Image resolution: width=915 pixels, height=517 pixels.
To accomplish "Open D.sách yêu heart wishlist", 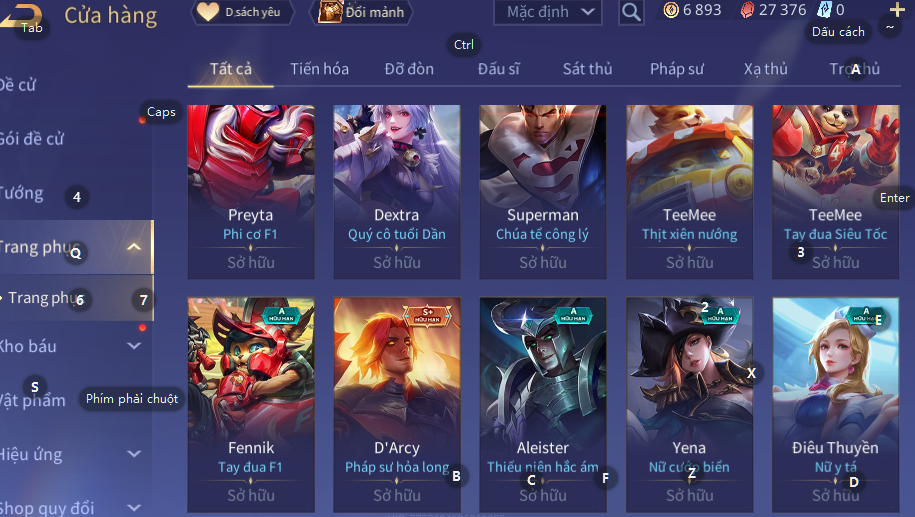I will click(x=242, y=12).
